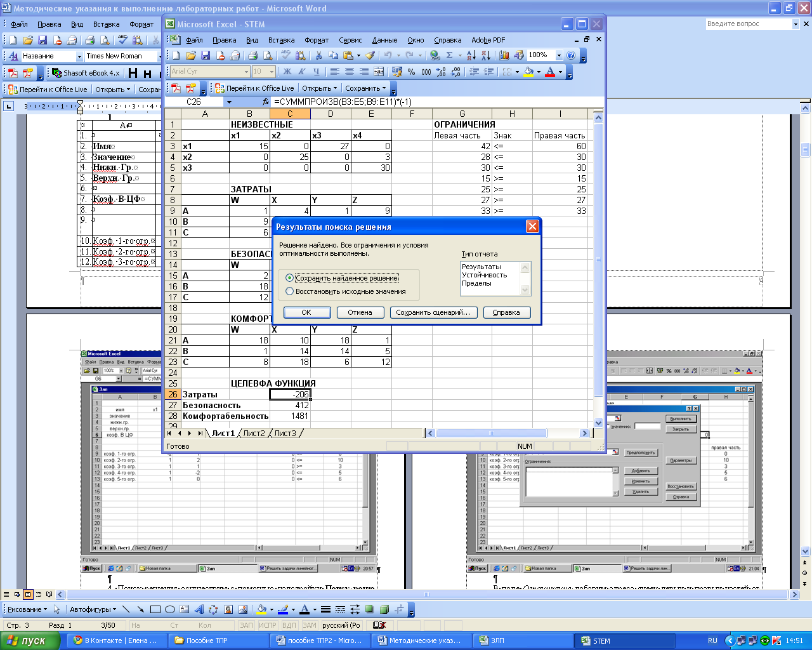The image size is (812, 650).
Task: Click the Cut scissors icon in Excel
Action: [318, 55]
